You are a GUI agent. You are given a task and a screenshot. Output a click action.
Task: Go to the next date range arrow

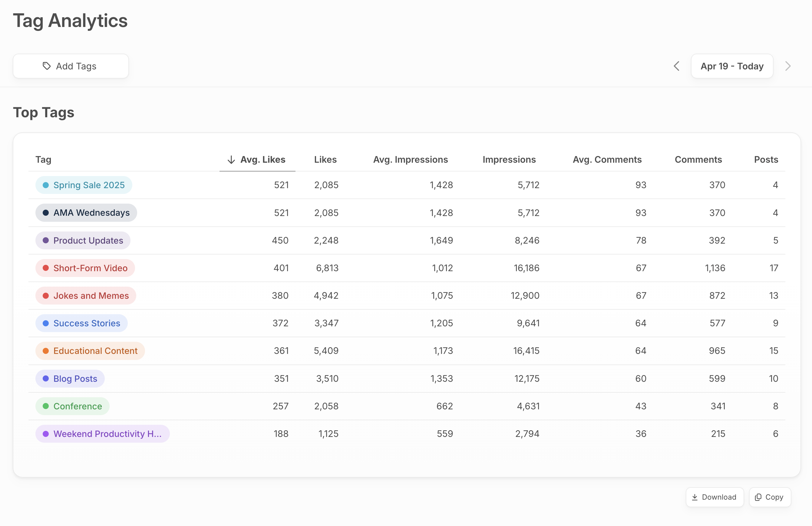[788, 66]
